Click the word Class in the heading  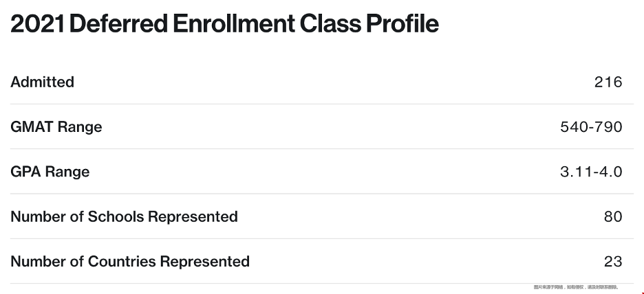pos(330,24)
